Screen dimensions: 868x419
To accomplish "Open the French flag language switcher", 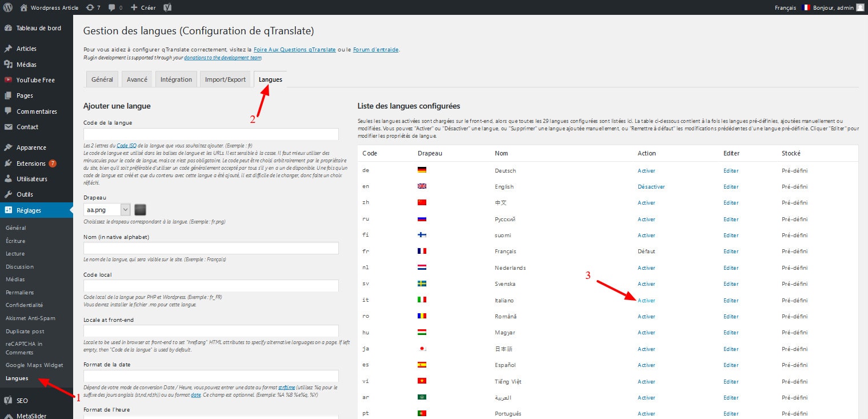I will pos(806,7).
